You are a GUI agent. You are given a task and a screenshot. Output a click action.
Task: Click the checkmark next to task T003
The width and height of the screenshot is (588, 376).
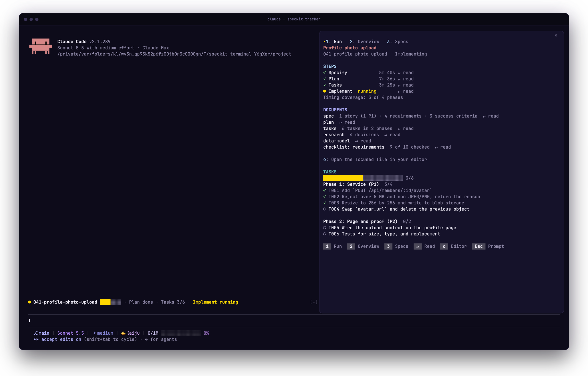pyautogui.click(x=325, y=203)
